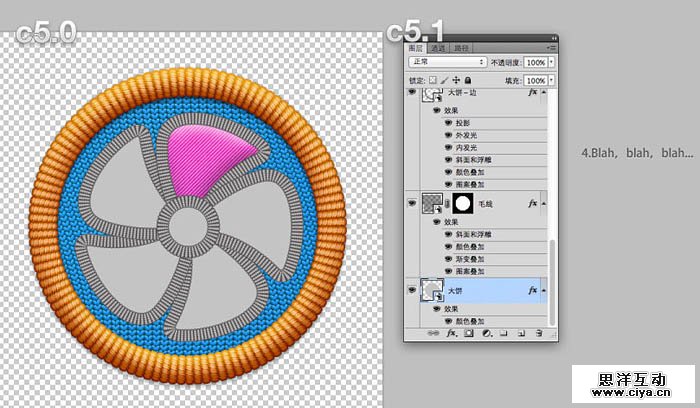Toggle 渐变叠加 effect visibility eye

pyautogui.click(x=448, y=259)
